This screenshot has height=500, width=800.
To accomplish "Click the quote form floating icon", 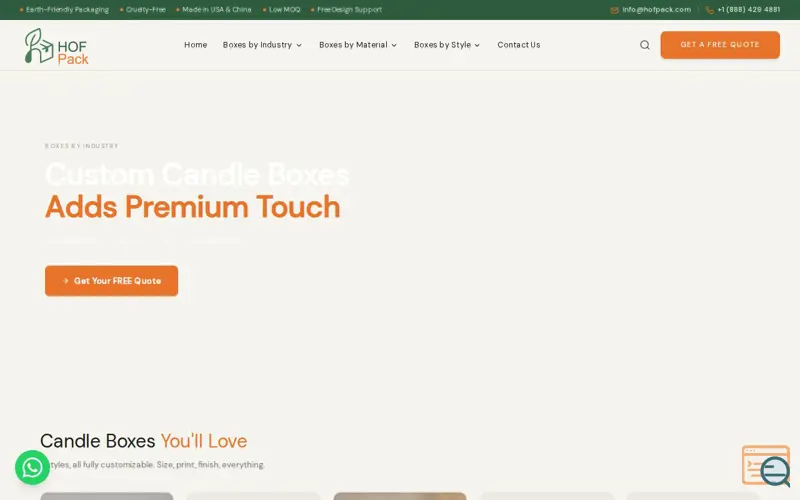I will point(766,466).
